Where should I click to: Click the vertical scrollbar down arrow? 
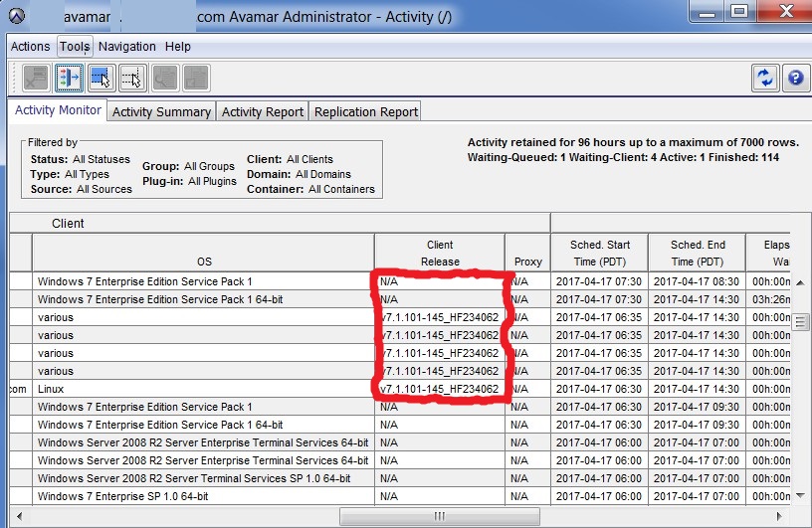tap(800, 495)
